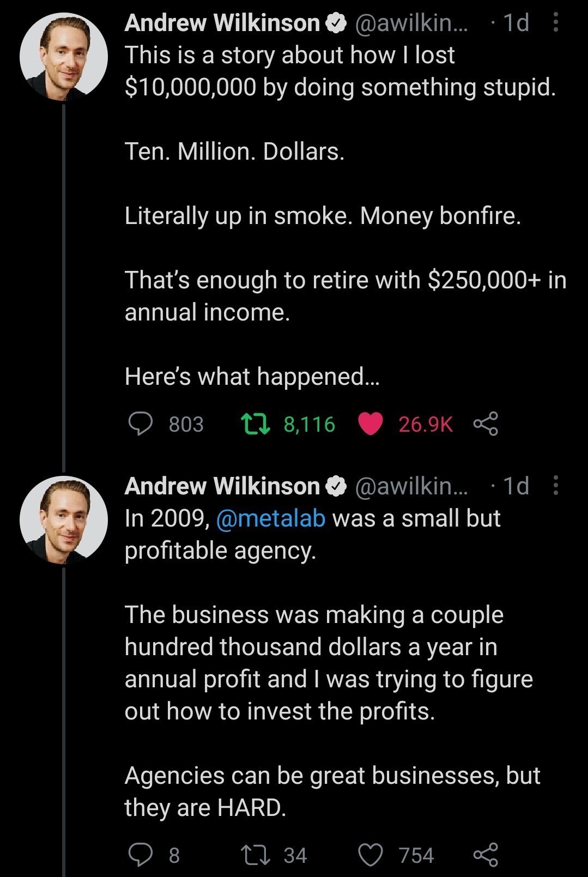Open the @awilkin handle on the first tweet
This screenshot has height=877, width=588.
tap(411, 23)
